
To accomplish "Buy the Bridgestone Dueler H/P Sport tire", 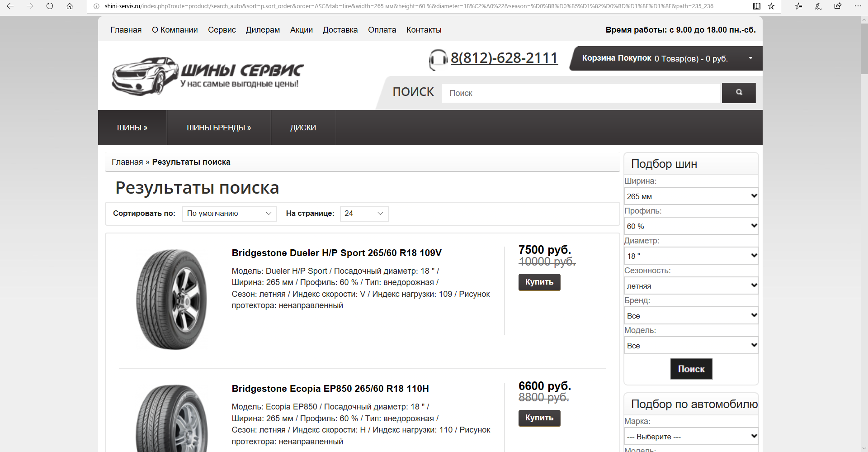I will pyautogui.click(x=539, y=282).
